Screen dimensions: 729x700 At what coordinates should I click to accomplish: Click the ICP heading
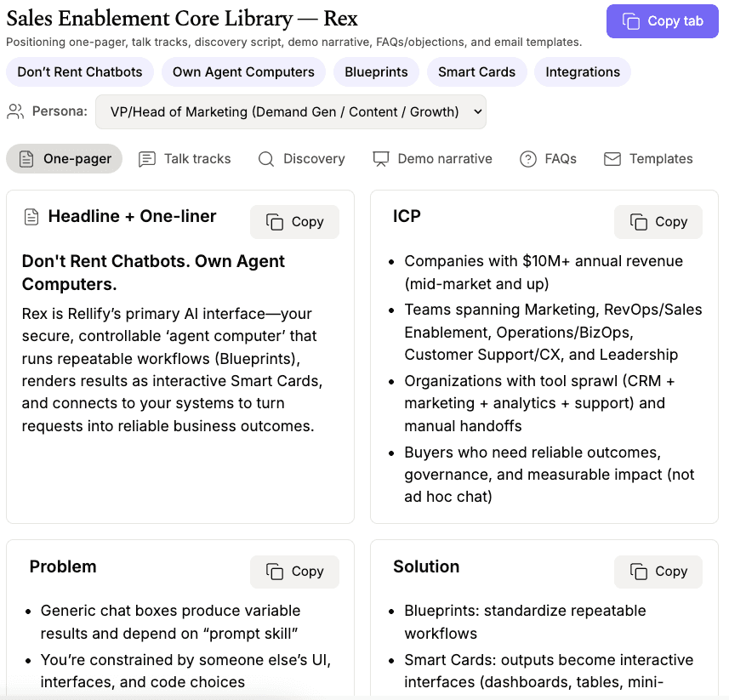407,216
